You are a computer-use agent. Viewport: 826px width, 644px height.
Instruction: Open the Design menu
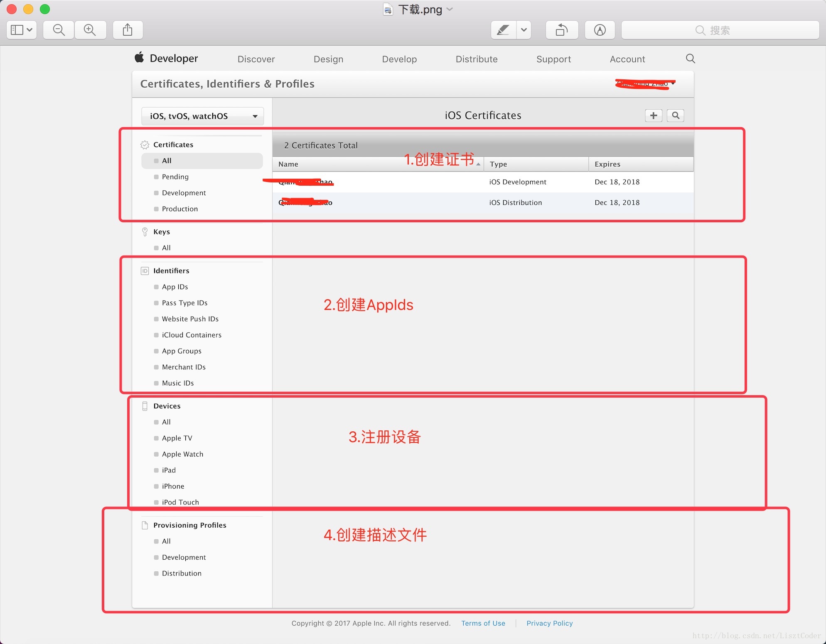tap(328, 59)
